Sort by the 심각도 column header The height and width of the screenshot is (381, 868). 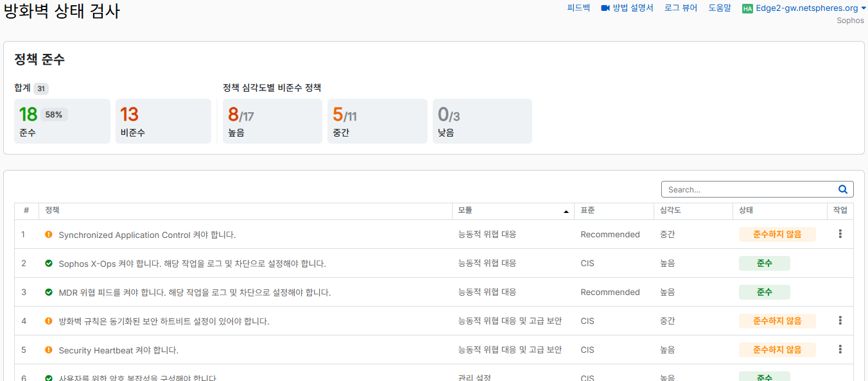coord(670,210)
